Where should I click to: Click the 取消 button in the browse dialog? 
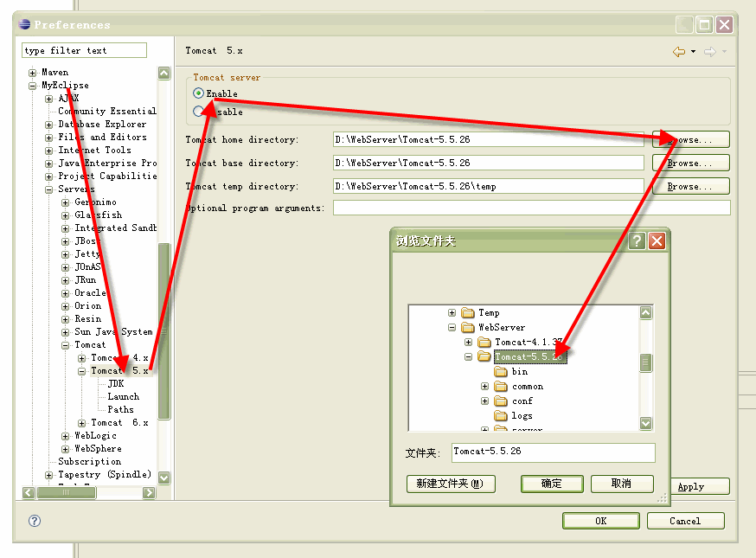[622, 484]
